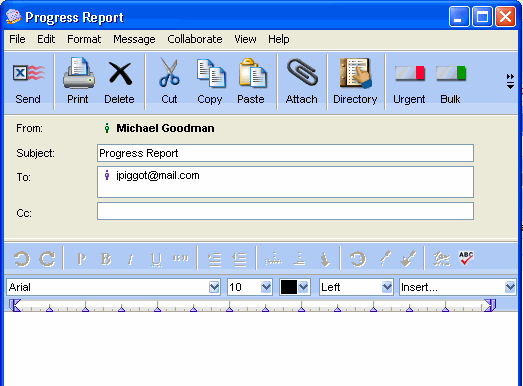Click into the Cc input field
This screenshot has width=523, height=386.
(286, 211)
